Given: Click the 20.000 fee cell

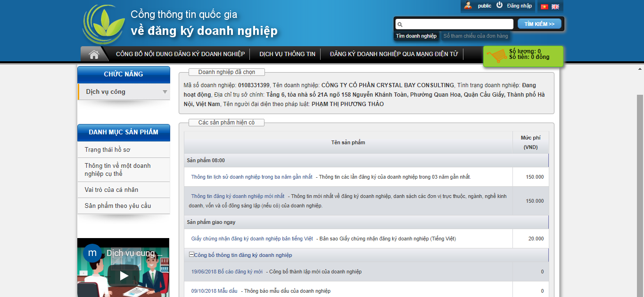Looking at the screenshot, I should (531, 239).
